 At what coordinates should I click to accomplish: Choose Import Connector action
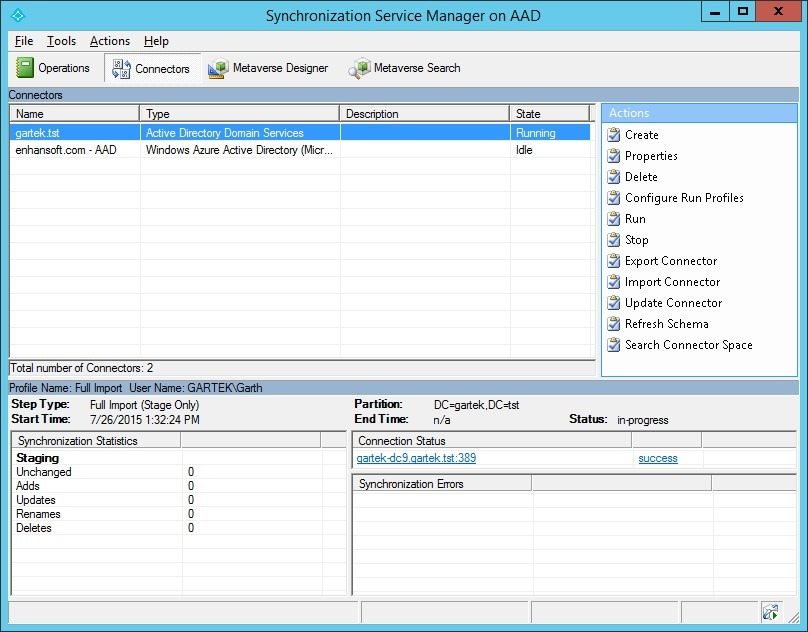[672, 282]
